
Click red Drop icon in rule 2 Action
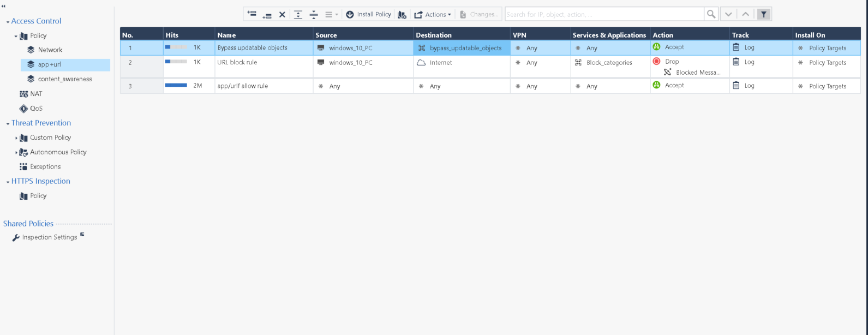(x=657, y=62)
